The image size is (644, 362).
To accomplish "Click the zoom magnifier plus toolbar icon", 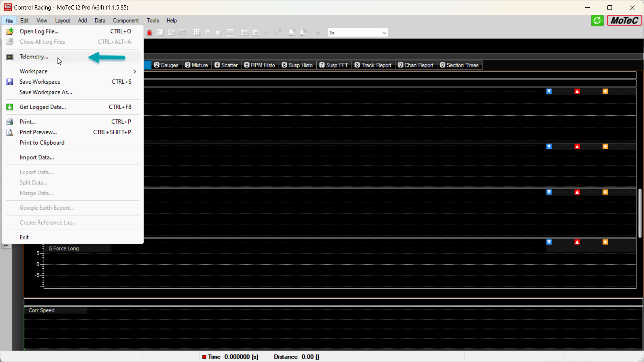I will click(x=292, y=33).
